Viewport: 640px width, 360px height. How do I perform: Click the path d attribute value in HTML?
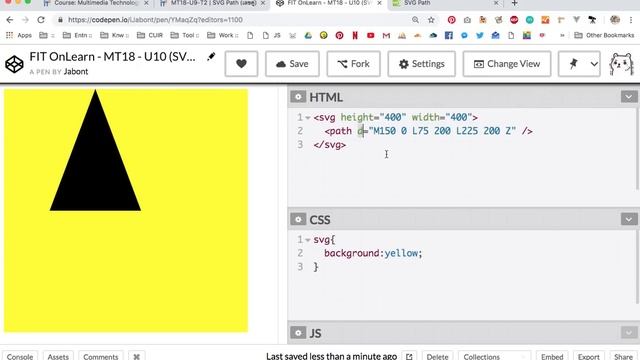click(442, 131)
